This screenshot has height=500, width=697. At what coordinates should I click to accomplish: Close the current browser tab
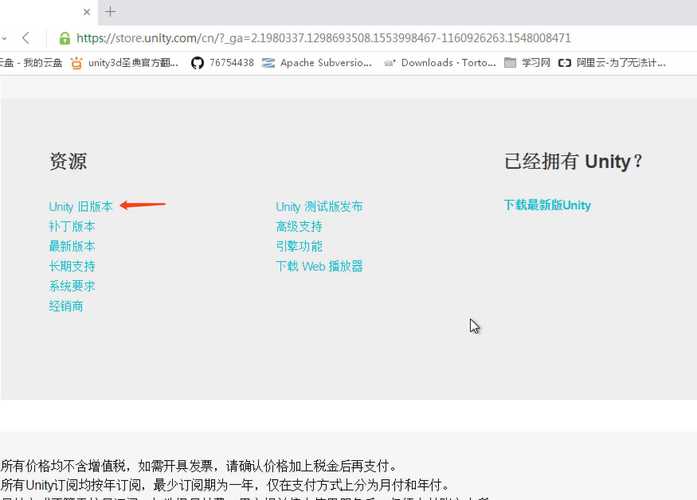coord(87,12)
